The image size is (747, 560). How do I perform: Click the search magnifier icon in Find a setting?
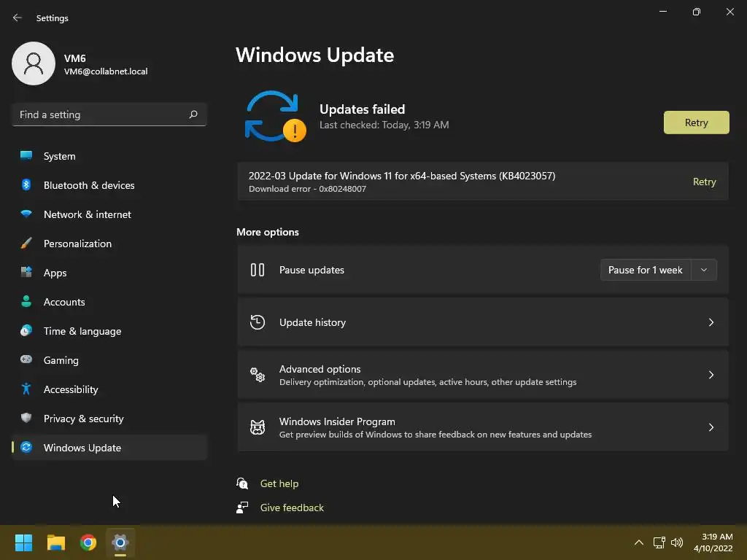(193, 114)
